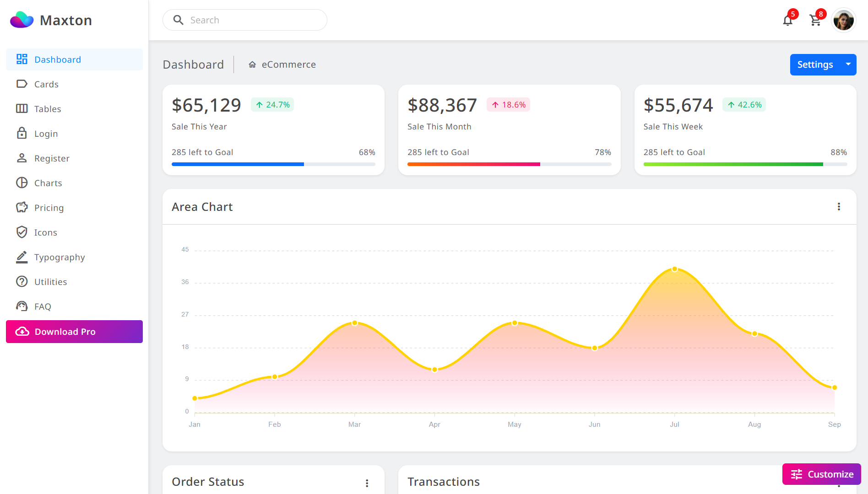
Task: Expand the Settings dropdown arrow
Action: tap(848, 64)
